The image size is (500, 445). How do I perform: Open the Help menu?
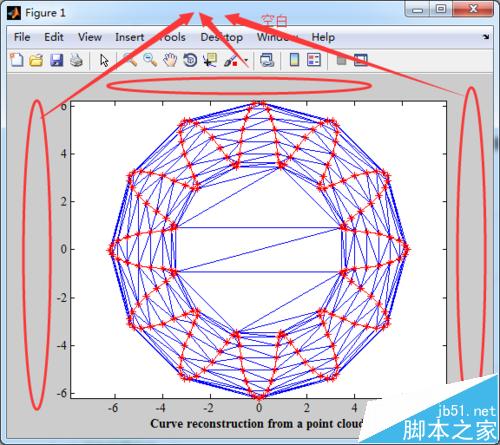pyautogui.click(x=323, y=37)
